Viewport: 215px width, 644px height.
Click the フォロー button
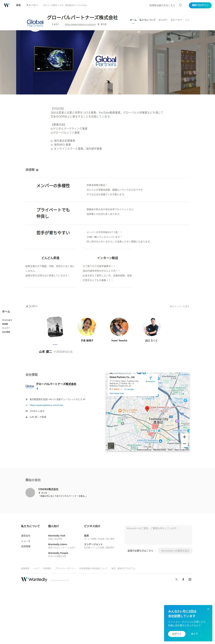pos(55,24)
